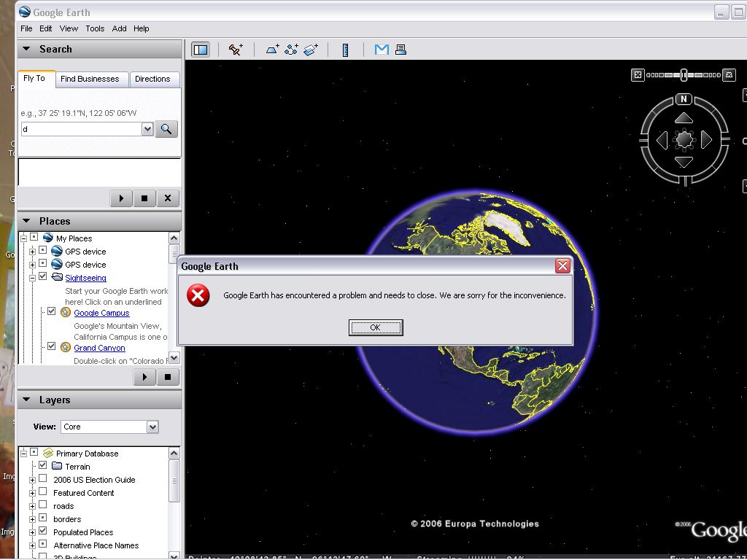Screen dimensions: 747x560
Task: Click the Grand Canyon placemark icon
Action: tap(66, 348)
